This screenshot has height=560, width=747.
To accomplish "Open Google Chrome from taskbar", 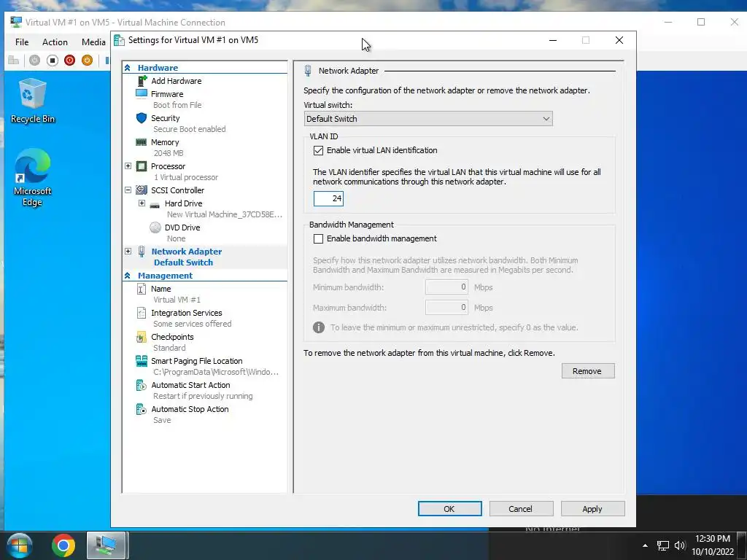I will [x=63, y=545].
